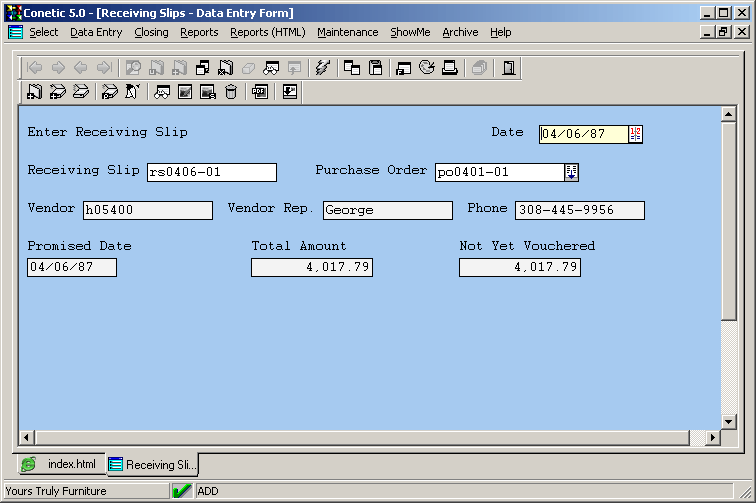Click the Promised Date field

(x=72, y=267)
